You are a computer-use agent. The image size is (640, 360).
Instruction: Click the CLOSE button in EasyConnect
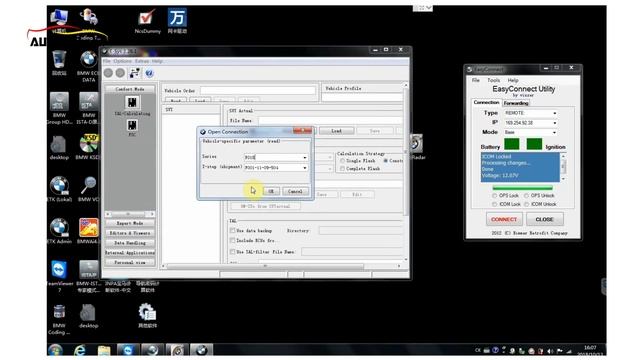pyautogui.click(x=544, y=219)
